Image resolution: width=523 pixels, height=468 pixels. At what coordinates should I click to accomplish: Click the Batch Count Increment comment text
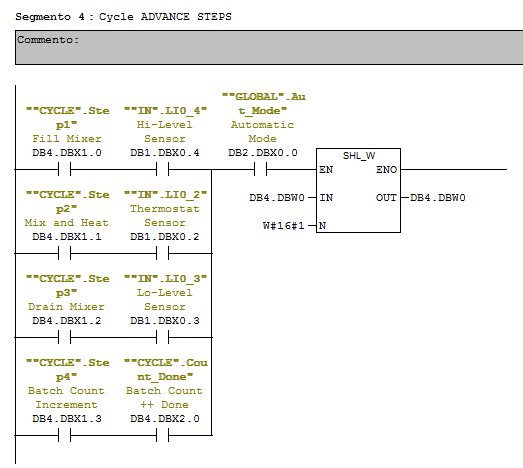[66, 398]
